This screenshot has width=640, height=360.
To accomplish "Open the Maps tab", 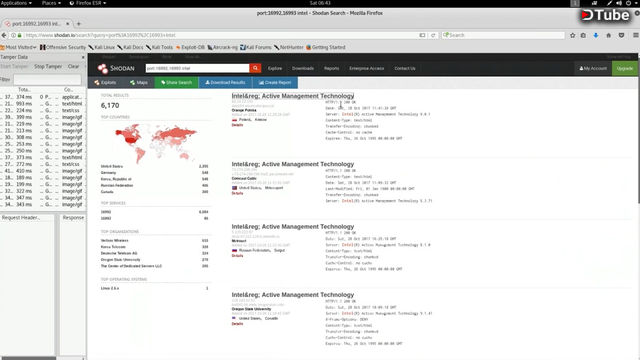I will pyautogui.click(x=139, y=82).
